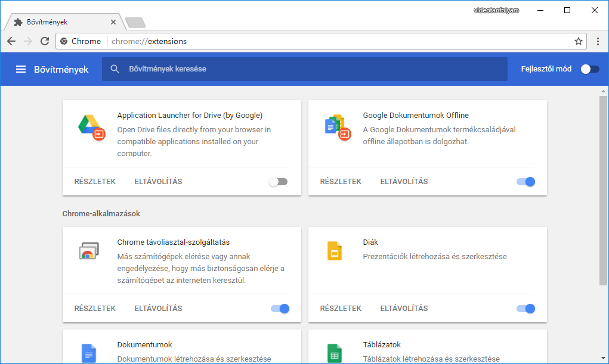Click the Dokumentumok app title
609x364 pixels.
[144, 344]
